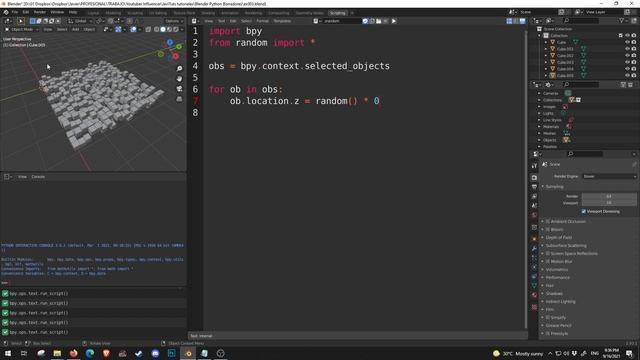Open the Render properties tab icon
This screenshot has height=360, width=640.
coord(534,178)
